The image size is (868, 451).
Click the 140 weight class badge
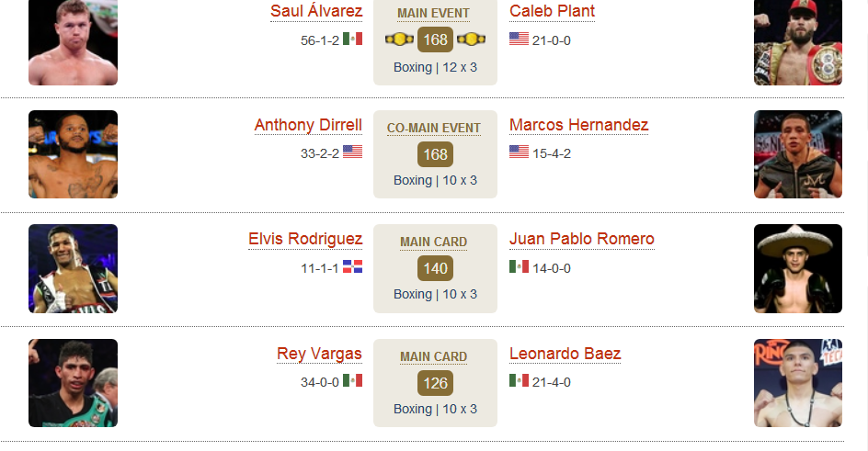click(435, 268)
